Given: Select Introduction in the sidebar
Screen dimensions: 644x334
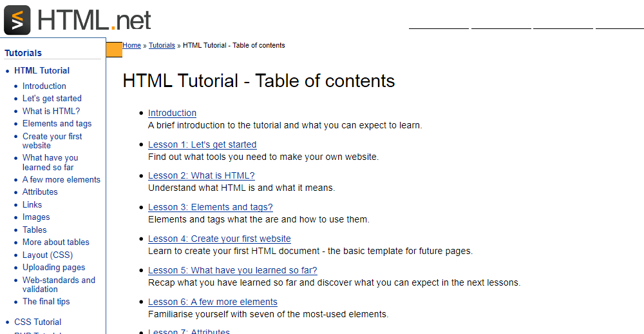Looking at the screenshot, I should (44, 86).
